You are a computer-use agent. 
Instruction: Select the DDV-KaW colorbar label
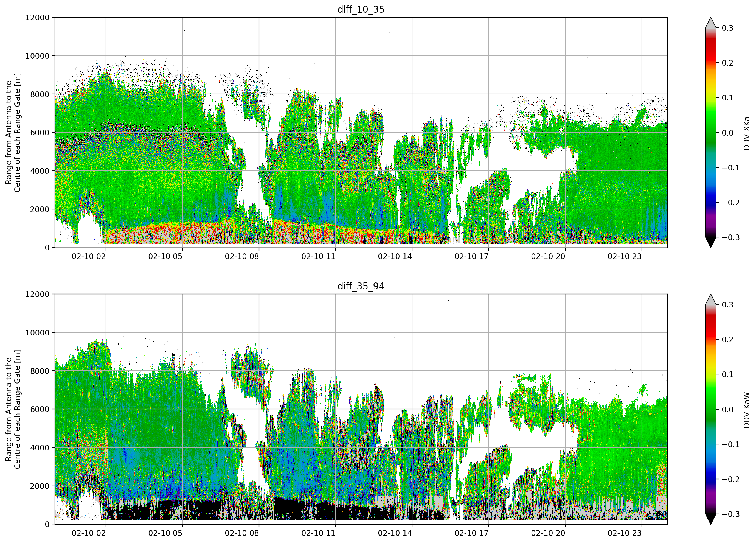coord(746,410)
